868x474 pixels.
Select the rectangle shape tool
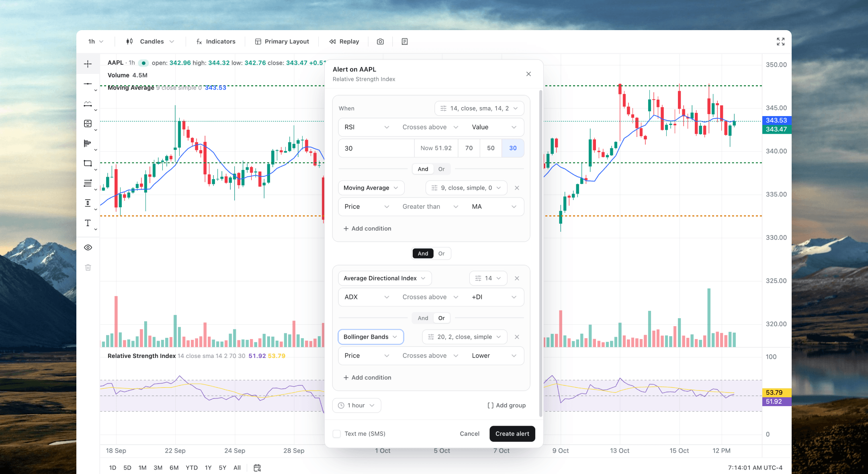click(88, 163)
